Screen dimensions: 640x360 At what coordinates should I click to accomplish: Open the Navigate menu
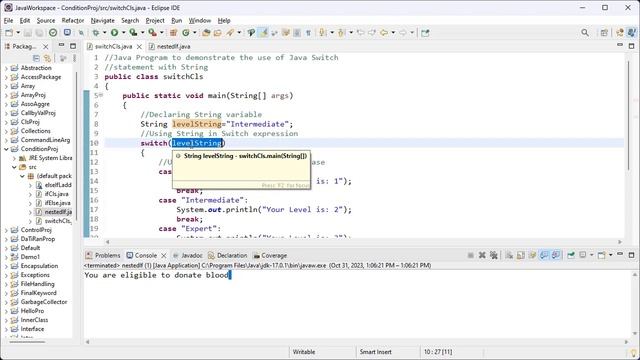tap(102, 20)
